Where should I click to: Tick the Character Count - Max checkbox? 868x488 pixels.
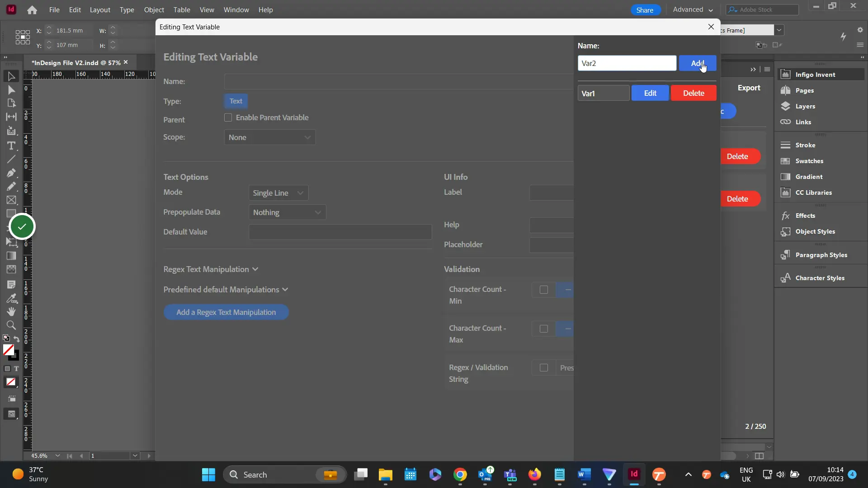pyautogui.click(x=544, y=329)
